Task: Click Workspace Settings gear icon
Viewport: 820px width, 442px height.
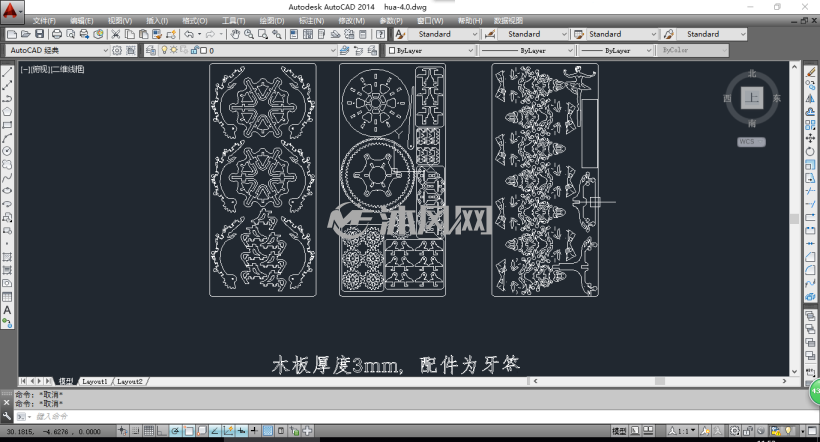Action: (x=117, y=50)
